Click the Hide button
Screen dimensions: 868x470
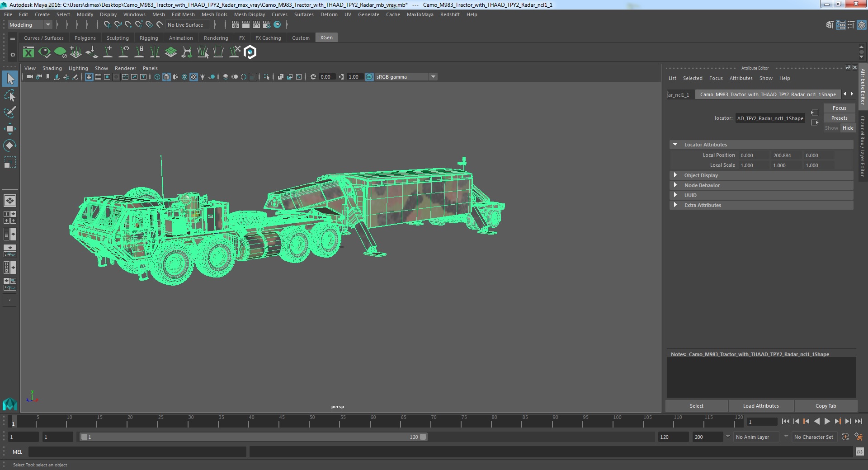click(x=848, y=128)
